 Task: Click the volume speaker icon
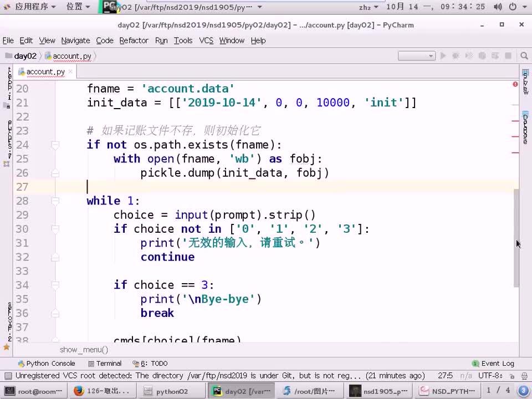click(x=498, y=7)
